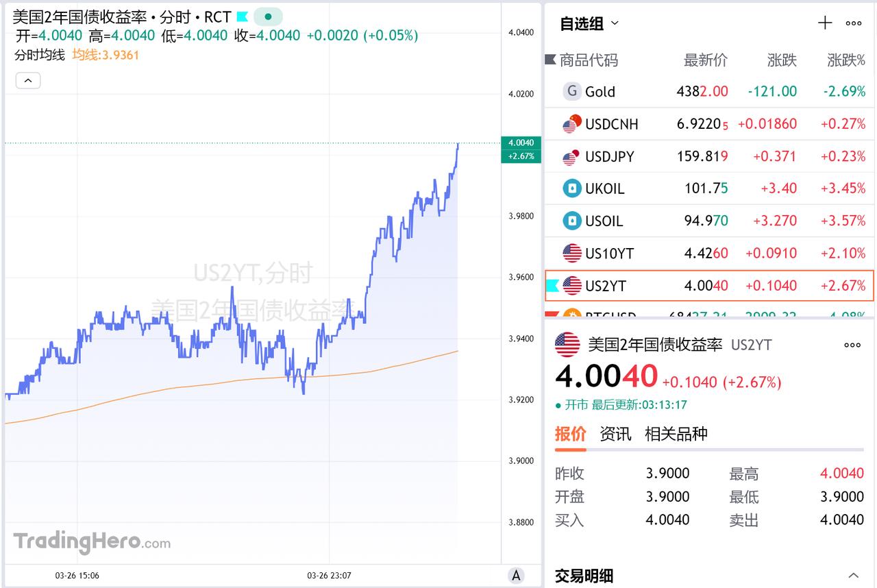Click the three-dot menu in the US2YT quote panel

pyautogui.click(x=852, y=345)
